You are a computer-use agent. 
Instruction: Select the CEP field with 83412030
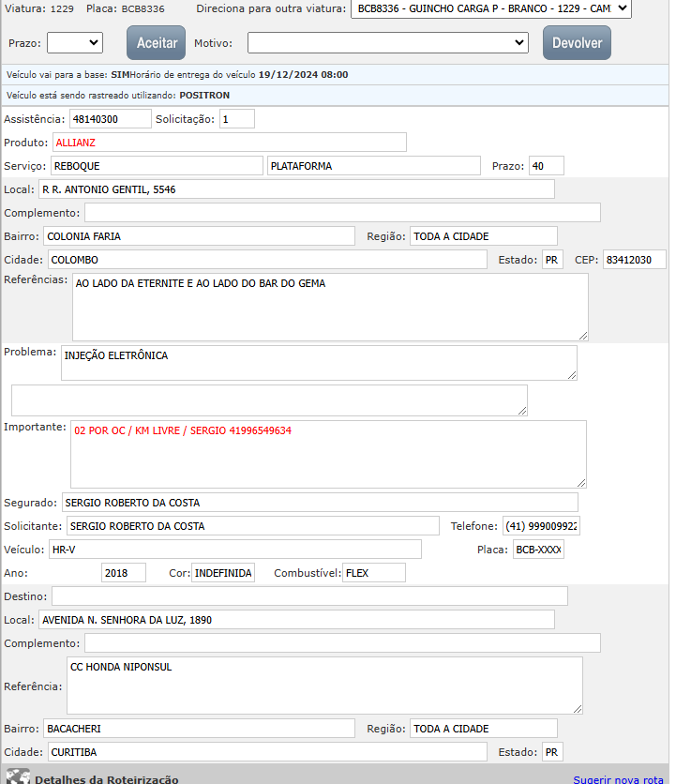(634, 260)
